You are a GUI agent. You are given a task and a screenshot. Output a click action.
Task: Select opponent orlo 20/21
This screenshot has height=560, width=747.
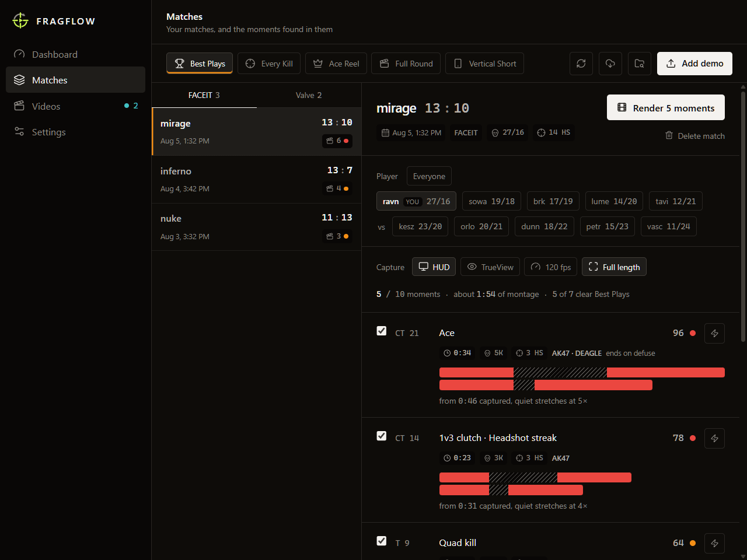pos(481,226)
